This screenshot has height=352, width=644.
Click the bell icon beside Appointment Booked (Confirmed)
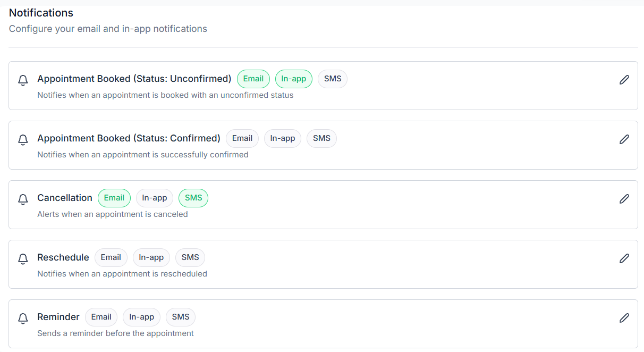tap(23, 140)
